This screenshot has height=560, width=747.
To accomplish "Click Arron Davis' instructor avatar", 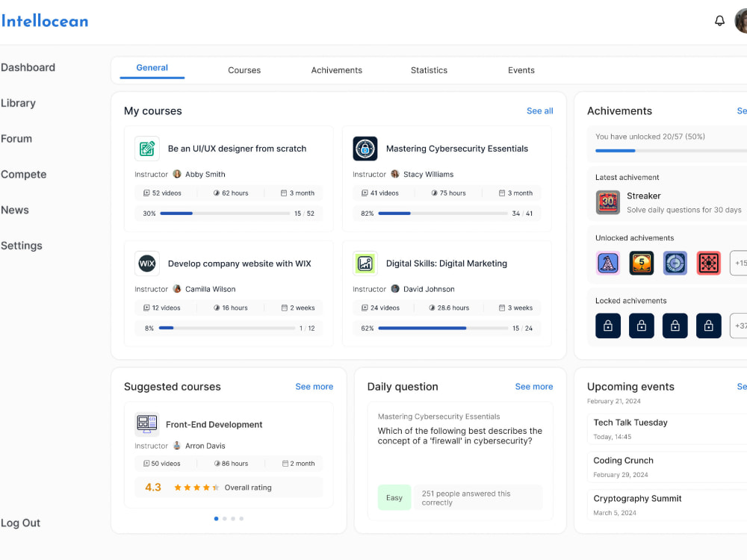I will click(x=177, y=445).
